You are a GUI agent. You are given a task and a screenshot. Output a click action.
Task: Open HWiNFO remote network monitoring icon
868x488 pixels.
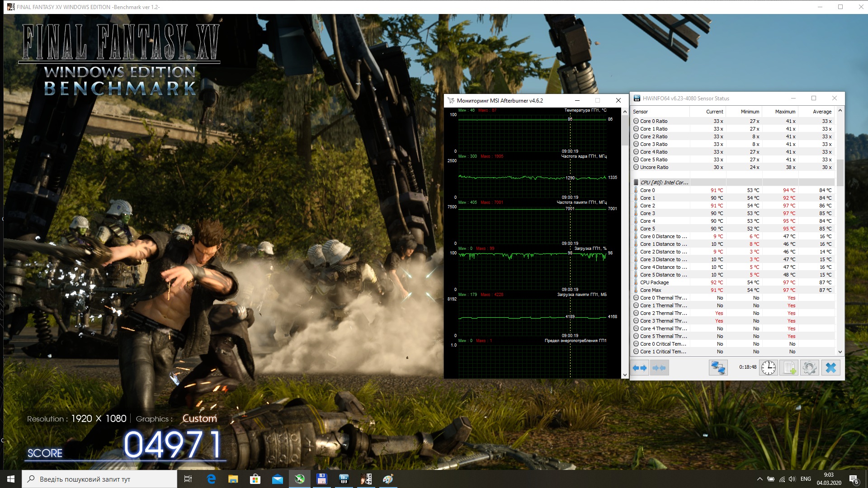(718, 368)
